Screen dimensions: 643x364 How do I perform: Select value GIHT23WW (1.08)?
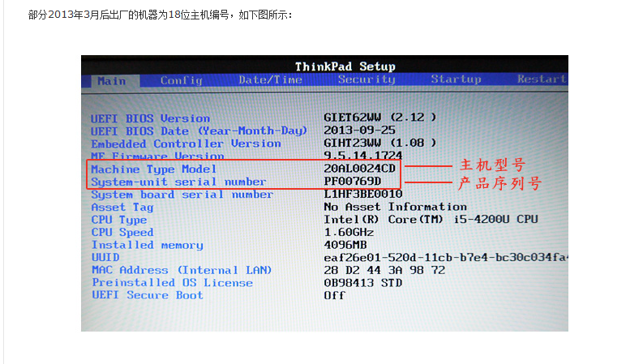(379, 143)
